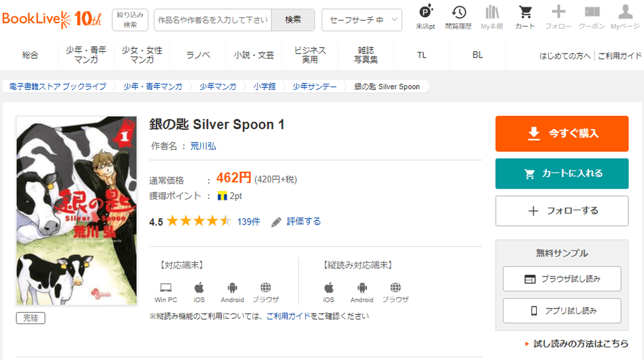Click the 評価する pencil icon

(x=276, y=222)
